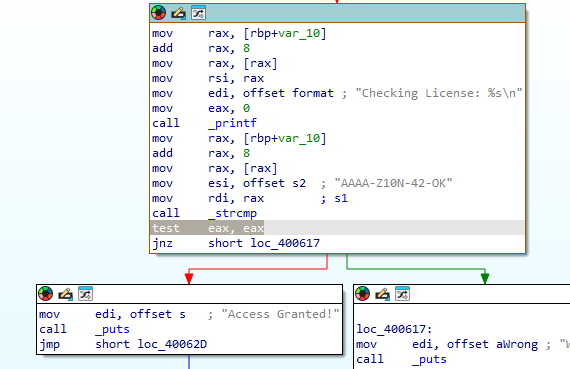Click graph group icon in loc_400617 block
The width and height of the screenshot is (570, 369).
pyautogui.click(x=402, y=294)
